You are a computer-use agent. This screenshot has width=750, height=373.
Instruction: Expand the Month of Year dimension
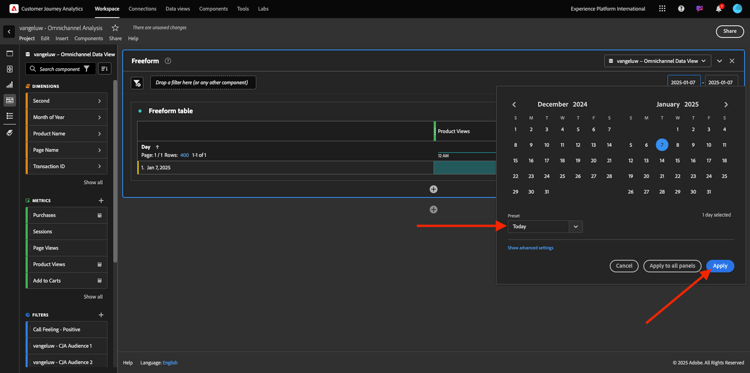(x=99, y=117)
